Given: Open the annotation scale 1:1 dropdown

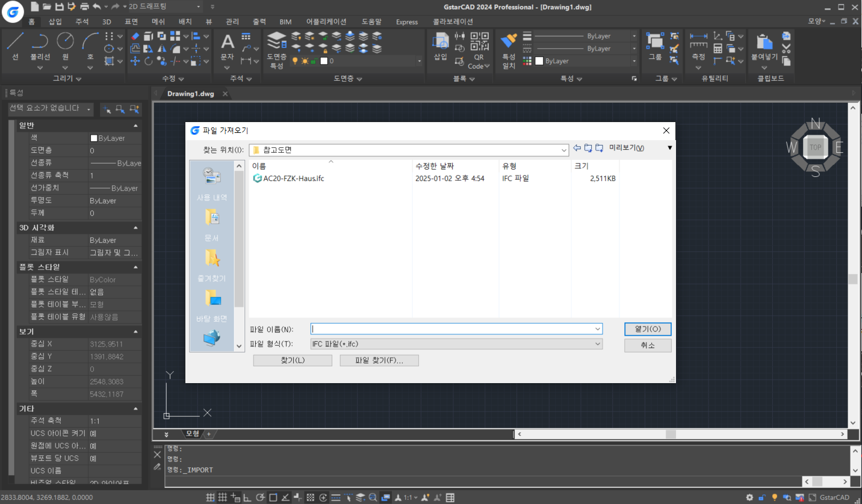Looking at the screenshot, I should click(x=411, y=497).
